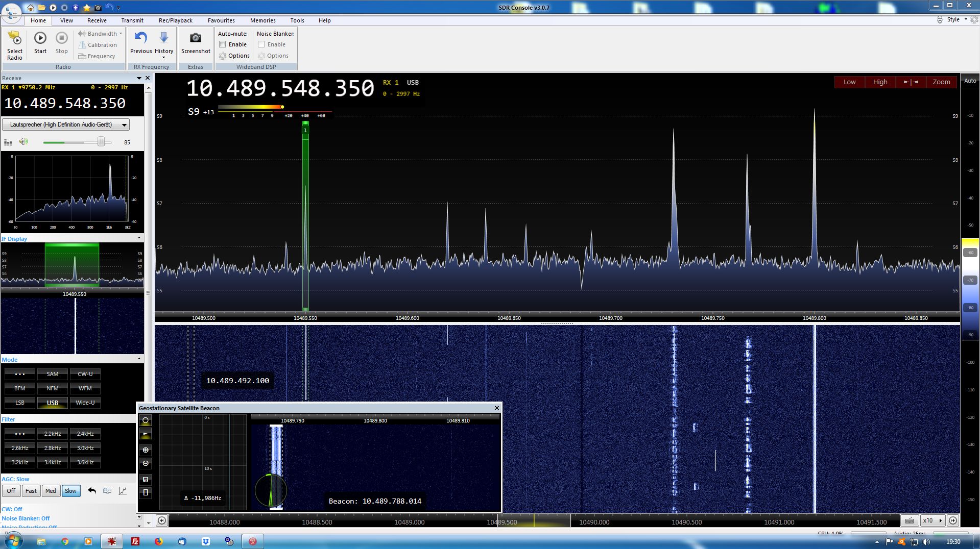The height and width of the screenshot is (549, 980).
Task: Click the AGC undo arrow icon
Action: tap(92, 491)
